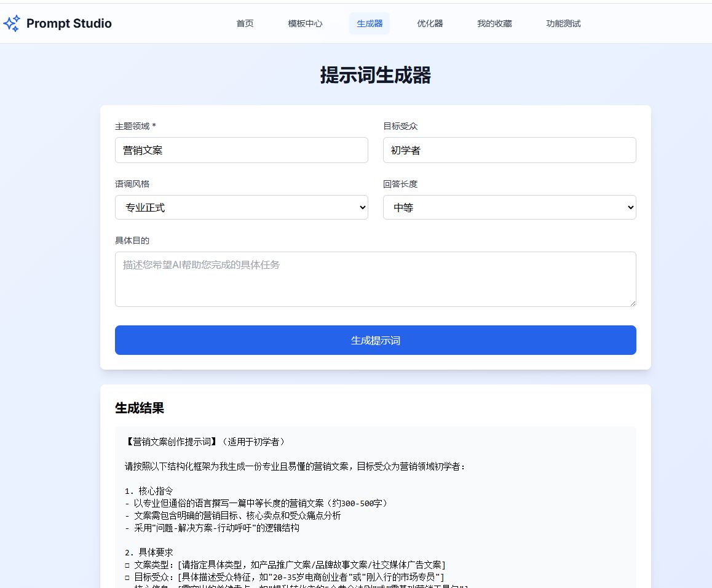Open the 我的收藏 page
This screenshot has height=588, width=712.
(494, 23)
